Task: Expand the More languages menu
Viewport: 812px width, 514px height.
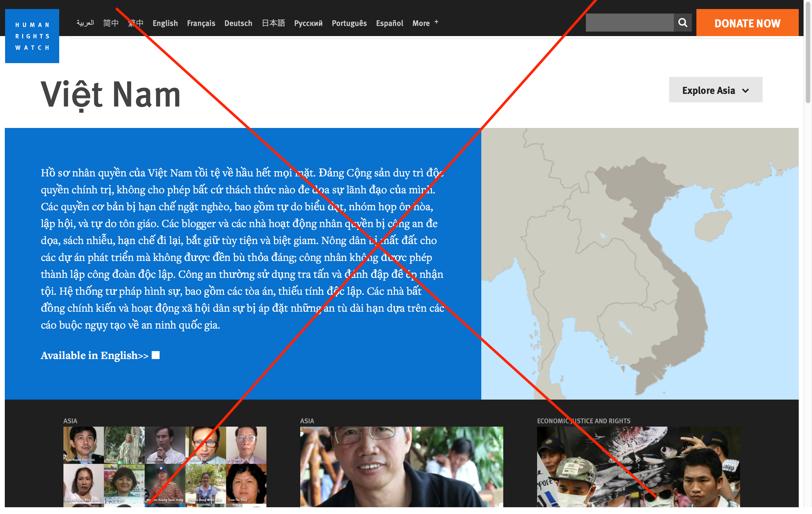Action: (x=425, y=23)
